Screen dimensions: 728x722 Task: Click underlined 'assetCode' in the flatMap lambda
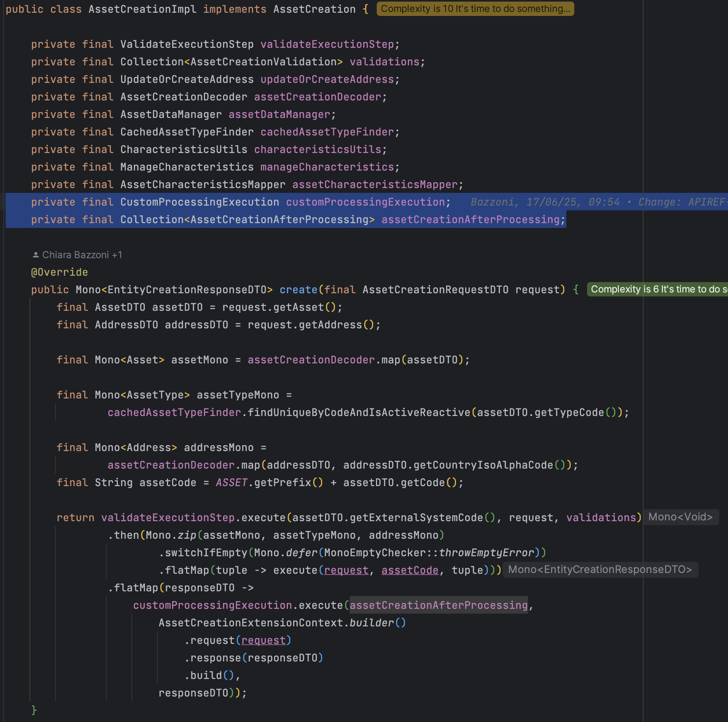coord(410,570)
